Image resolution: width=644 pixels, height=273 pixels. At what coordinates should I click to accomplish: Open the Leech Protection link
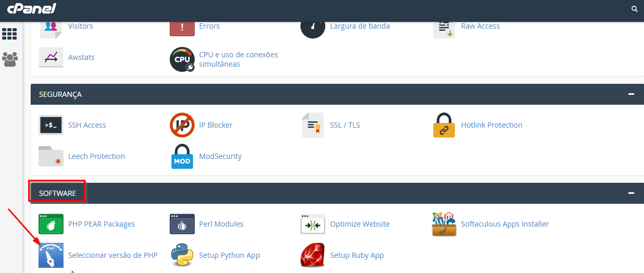click(x=96, y=156)
